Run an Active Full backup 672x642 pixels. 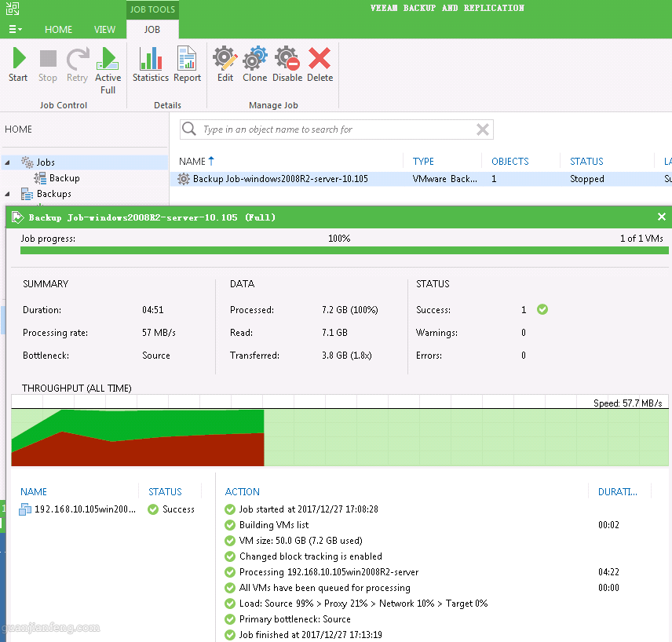click(x=108, y=64)
